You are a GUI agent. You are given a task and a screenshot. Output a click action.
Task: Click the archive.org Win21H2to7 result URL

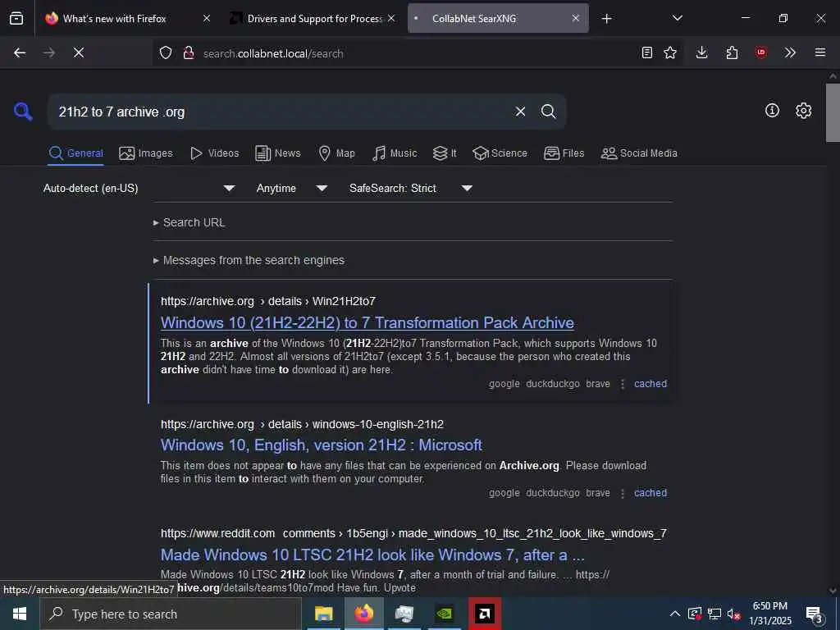268,301
